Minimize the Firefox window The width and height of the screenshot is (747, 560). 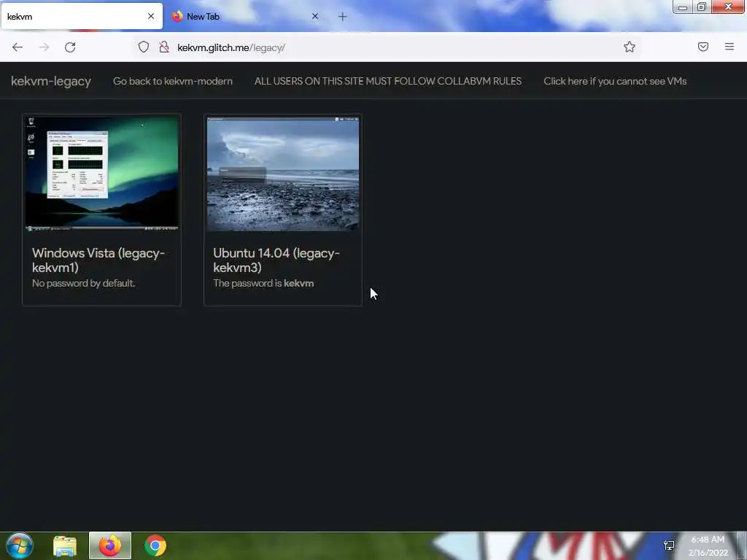point(682,7)
